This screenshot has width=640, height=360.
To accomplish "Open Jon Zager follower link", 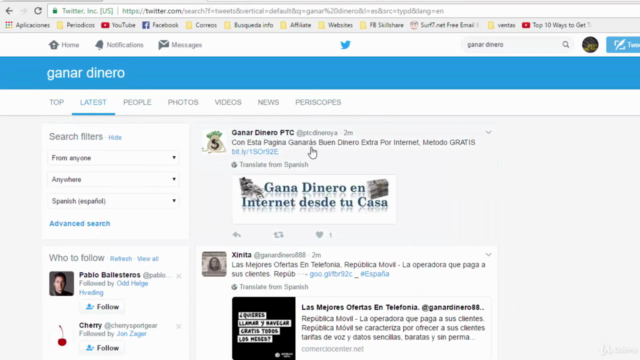I will [131, 334].
